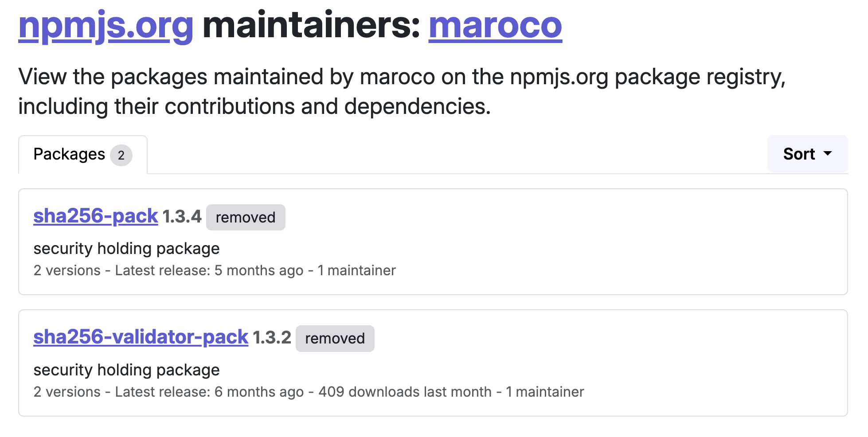Screen dimensions: 868x437
Task: Switch to the Packages tab
Action: (x=83, y=155)
